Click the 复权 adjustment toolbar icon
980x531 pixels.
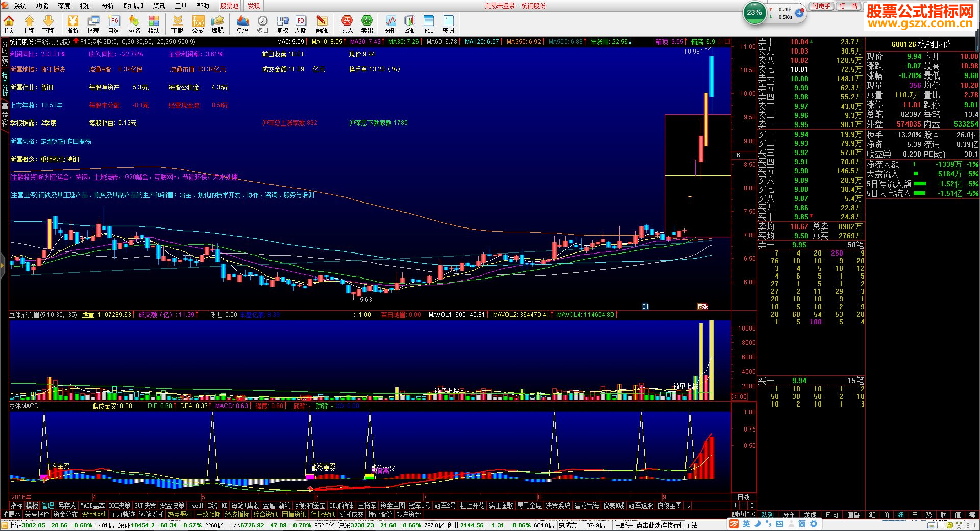(282, 24)
